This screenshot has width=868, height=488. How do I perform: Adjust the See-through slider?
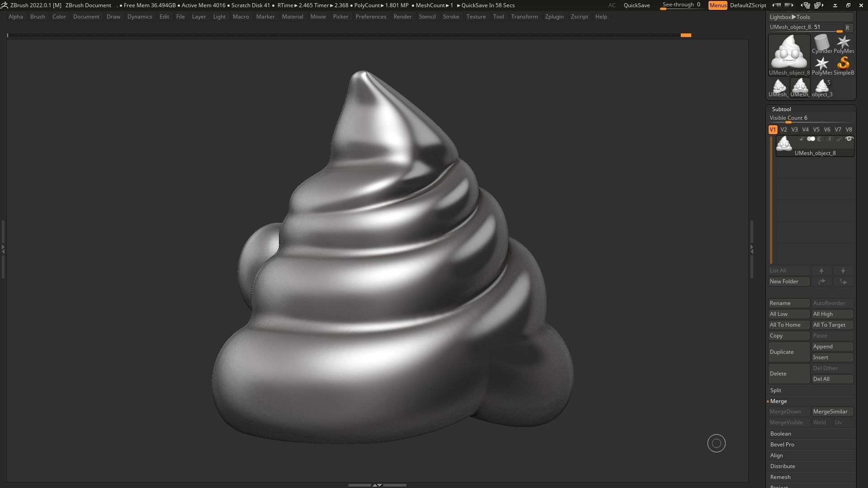point(681,5)
